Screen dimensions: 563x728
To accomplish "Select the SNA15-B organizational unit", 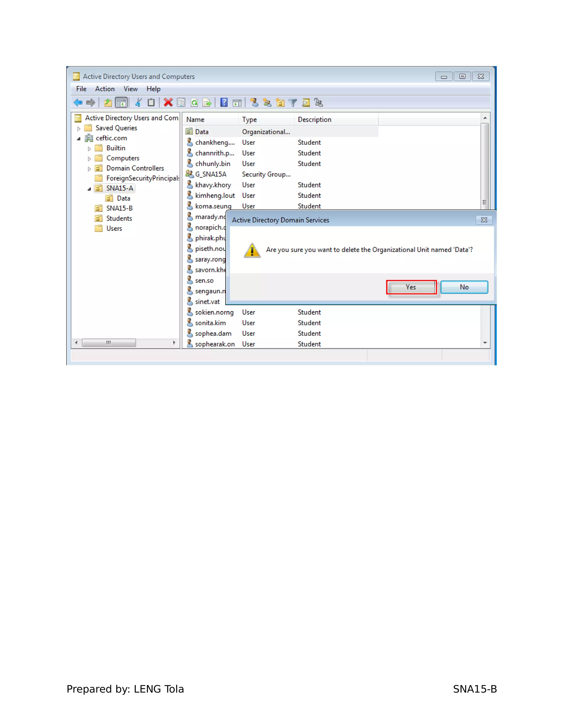I will pyautogui.click(x=119, y=208).
